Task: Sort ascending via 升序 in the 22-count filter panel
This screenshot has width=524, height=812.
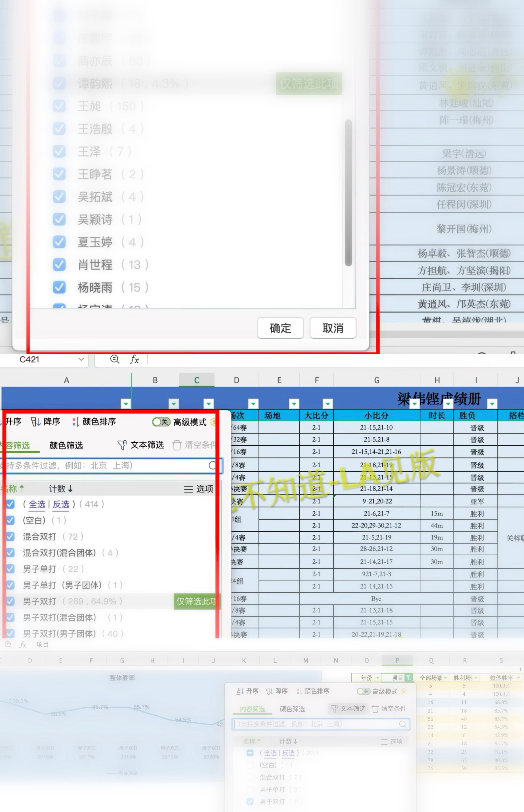Action: pos(247,691)
